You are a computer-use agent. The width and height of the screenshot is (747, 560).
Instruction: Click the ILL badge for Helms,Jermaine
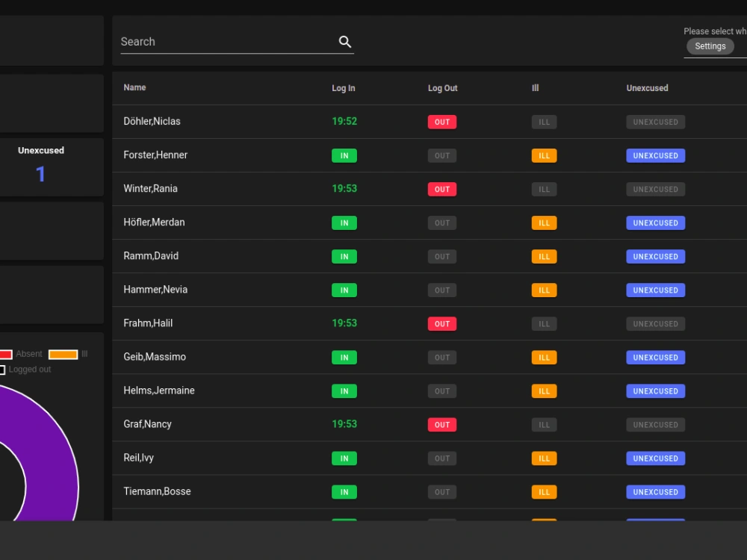544,391
